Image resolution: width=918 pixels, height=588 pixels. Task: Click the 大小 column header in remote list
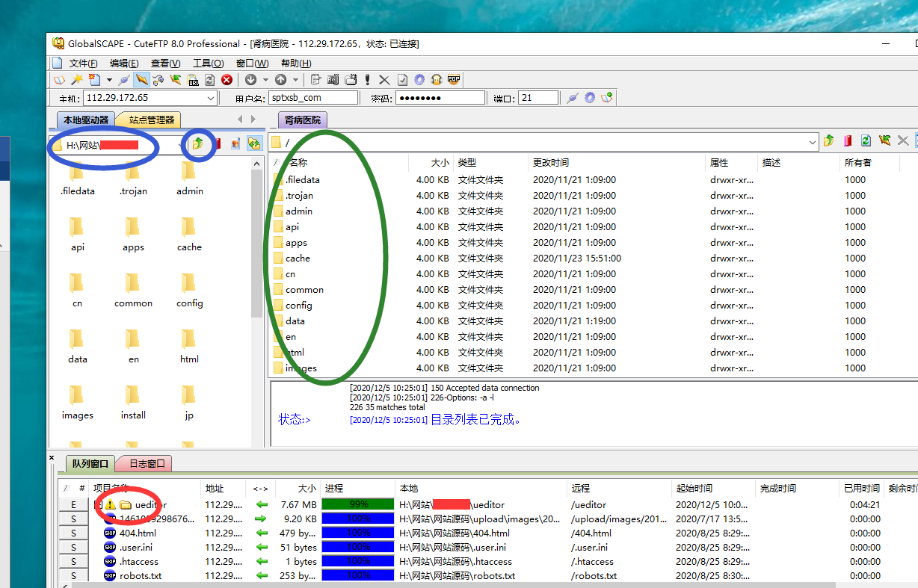click(440, 162)
